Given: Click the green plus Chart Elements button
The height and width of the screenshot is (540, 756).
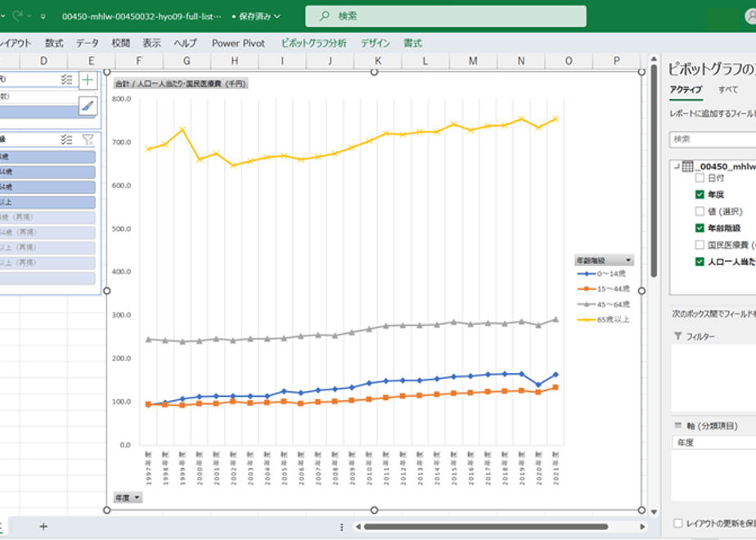Looking at the screenshot, I should 88,80.
